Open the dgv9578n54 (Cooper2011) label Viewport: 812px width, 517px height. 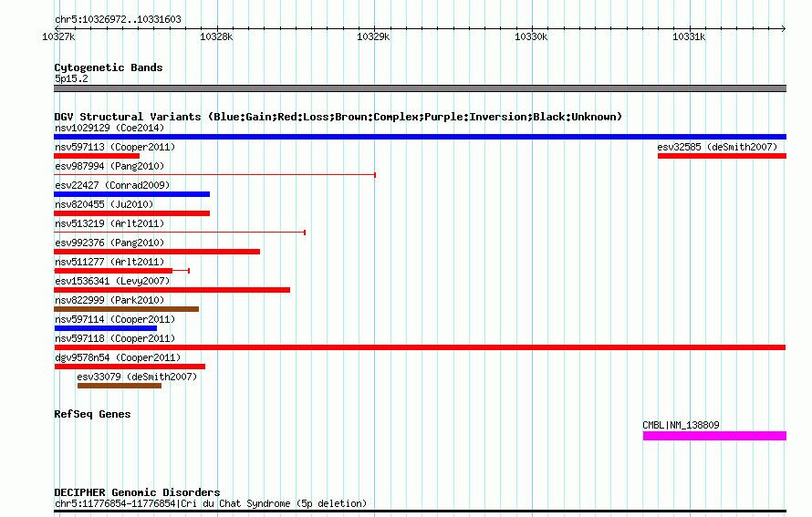coord(118,357)
